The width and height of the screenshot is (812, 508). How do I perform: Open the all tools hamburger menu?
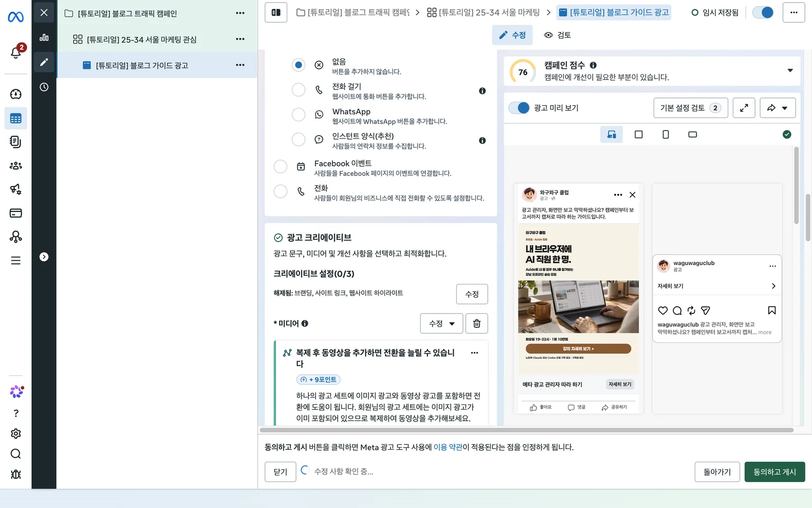point(16,261)
